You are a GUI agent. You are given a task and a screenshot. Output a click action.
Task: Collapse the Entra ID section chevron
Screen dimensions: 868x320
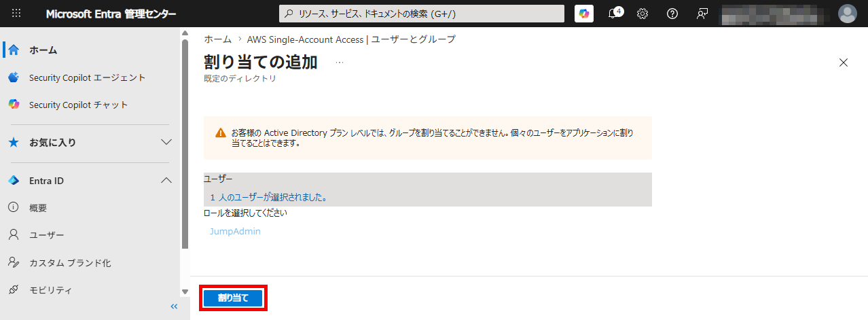(x=166, y=181)
